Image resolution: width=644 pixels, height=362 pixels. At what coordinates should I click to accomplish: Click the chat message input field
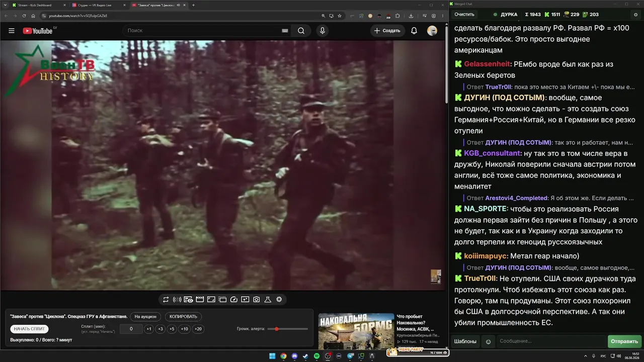551,341
